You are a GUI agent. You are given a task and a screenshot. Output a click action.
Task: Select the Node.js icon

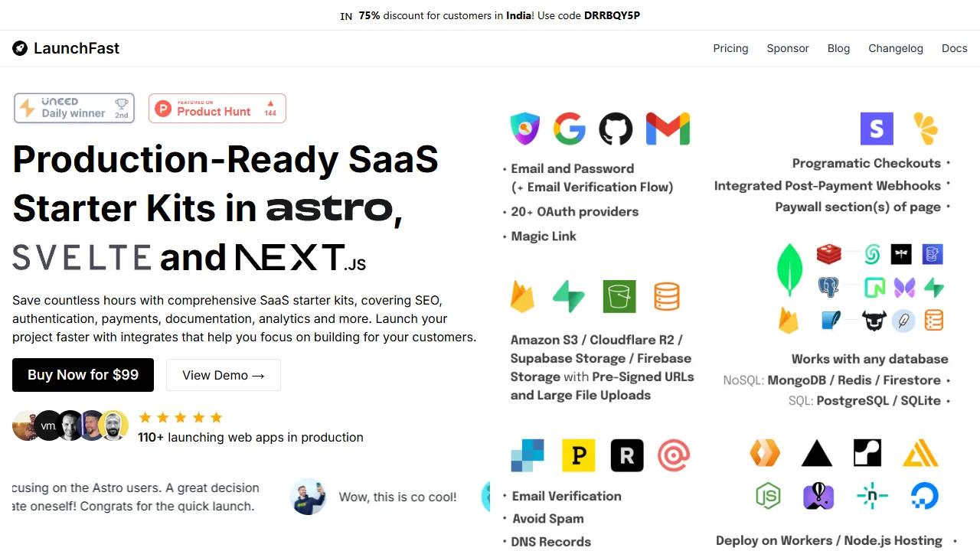coord(768,496)
